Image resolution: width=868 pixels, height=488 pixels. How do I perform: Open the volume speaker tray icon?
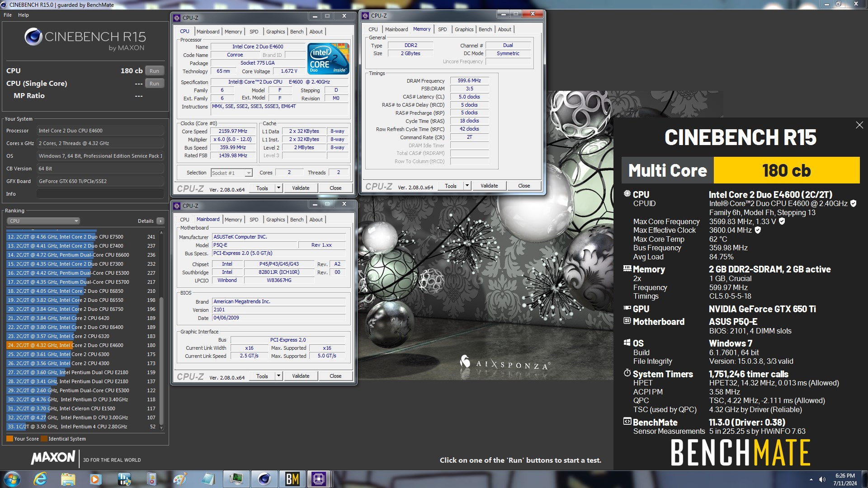(x=822, y=479)
